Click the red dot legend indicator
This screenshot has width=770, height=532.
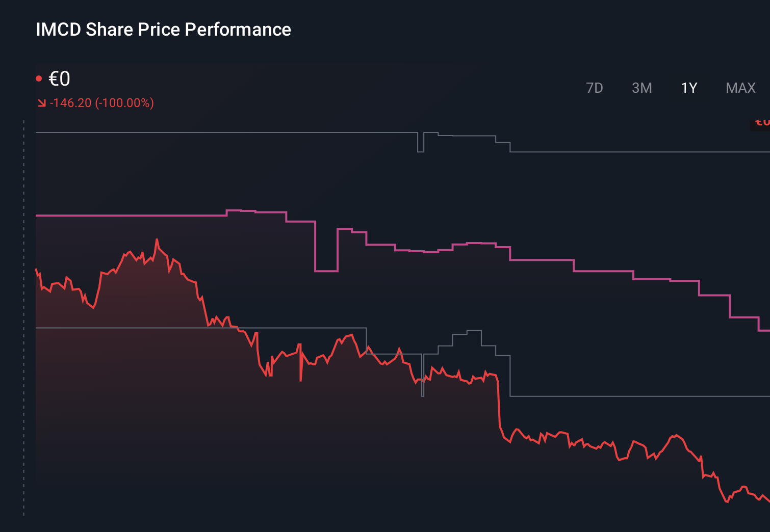coord(39,77)
